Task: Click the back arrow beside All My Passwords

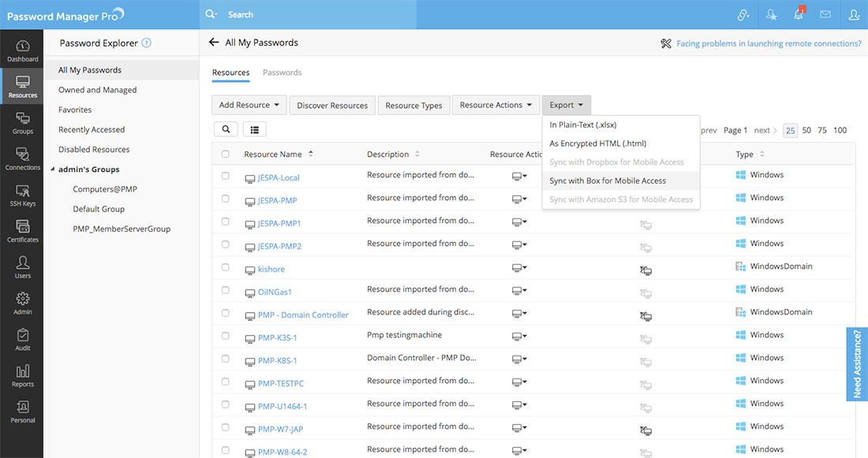Action: 213,43
